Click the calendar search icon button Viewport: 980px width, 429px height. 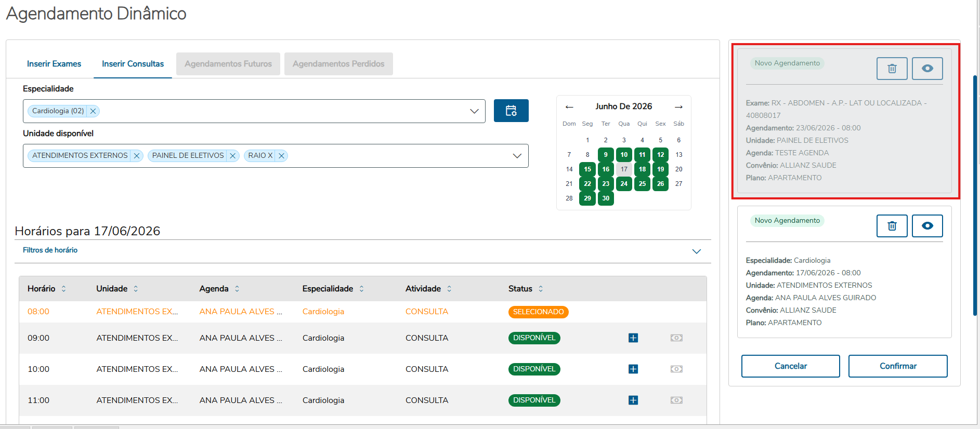pos(511,111)
